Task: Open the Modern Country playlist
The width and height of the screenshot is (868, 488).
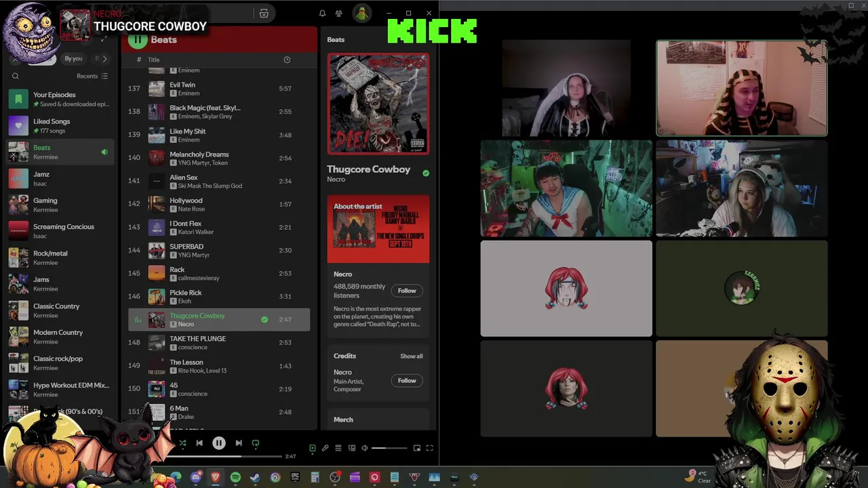Action: 61,337
